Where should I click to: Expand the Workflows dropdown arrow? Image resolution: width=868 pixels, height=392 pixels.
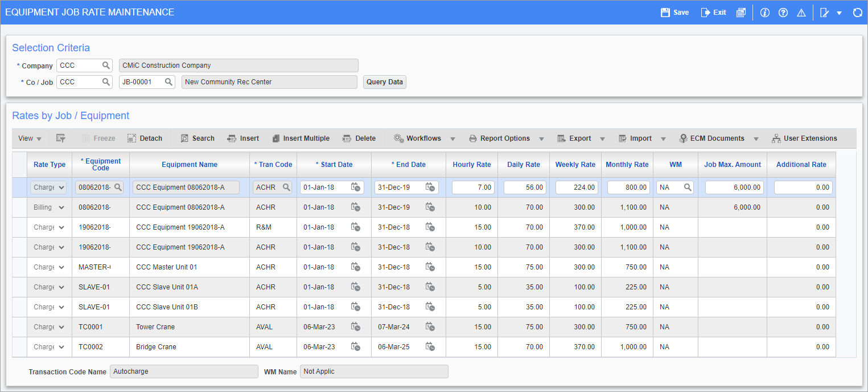click(x=452, y=138)
